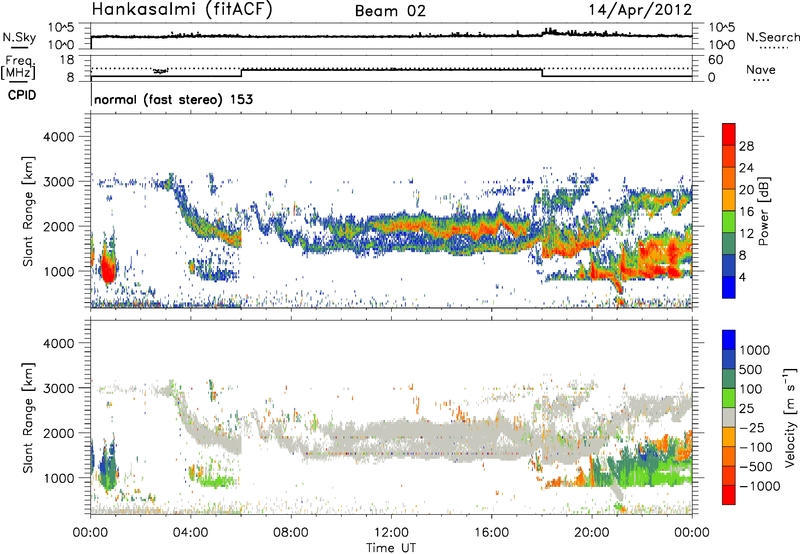Click the power panel 'Slant Range [km]' label
800x554 pixels.
pos(28,211)
